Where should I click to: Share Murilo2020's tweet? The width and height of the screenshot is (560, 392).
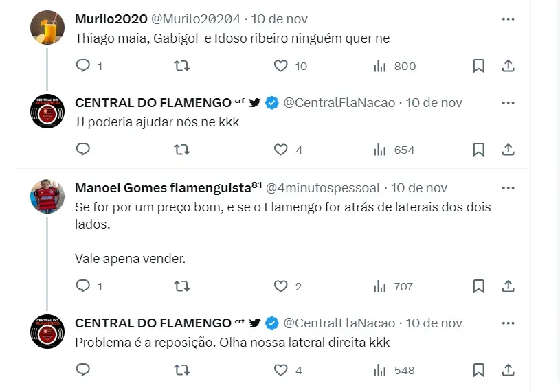pyautogui.click(x=508, y=66)
